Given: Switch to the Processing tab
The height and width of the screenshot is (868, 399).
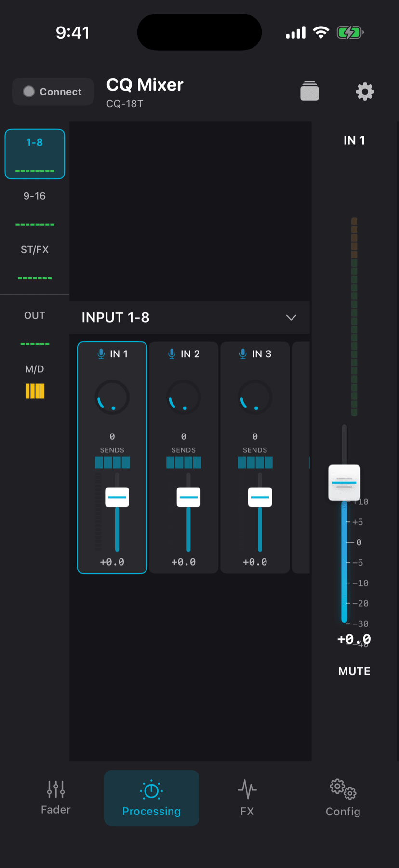Looking at the screenshot, I should point(152,798).
